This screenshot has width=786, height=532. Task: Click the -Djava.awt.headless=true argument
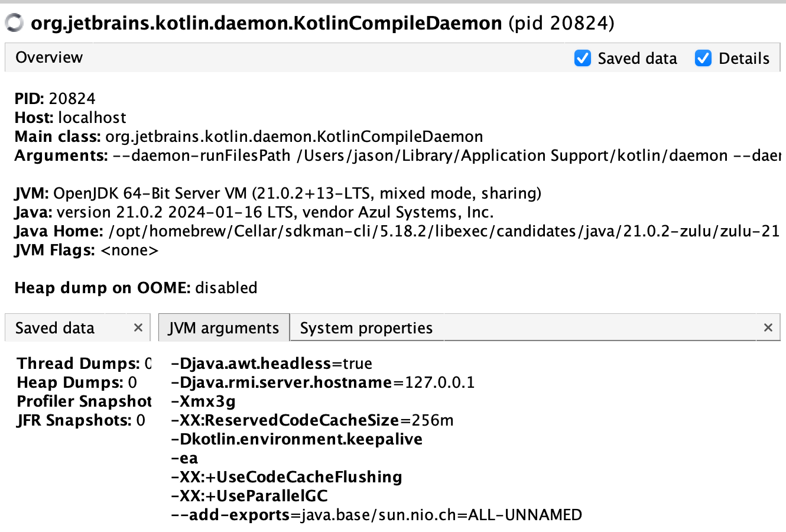(272, 364)
